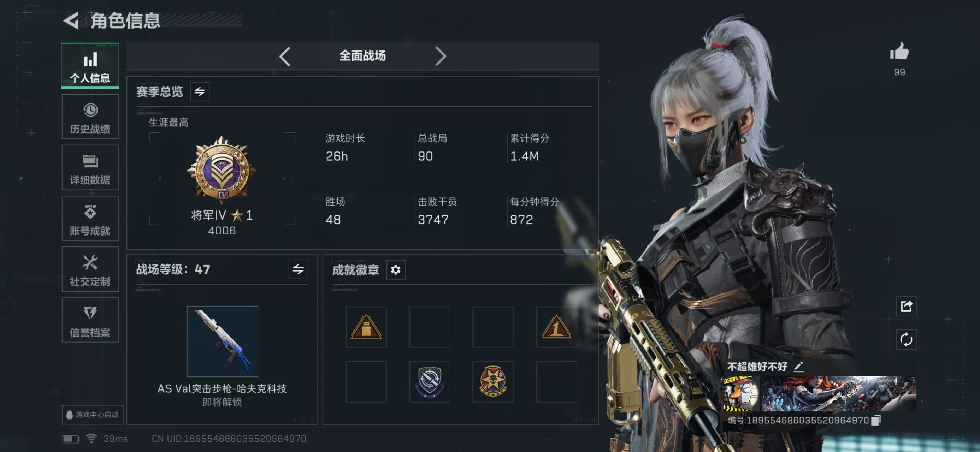Image resolution: width=980 pixels, height=452 pixels.
Task: Open the 账号成就 tab
Action: coord(90,219)
